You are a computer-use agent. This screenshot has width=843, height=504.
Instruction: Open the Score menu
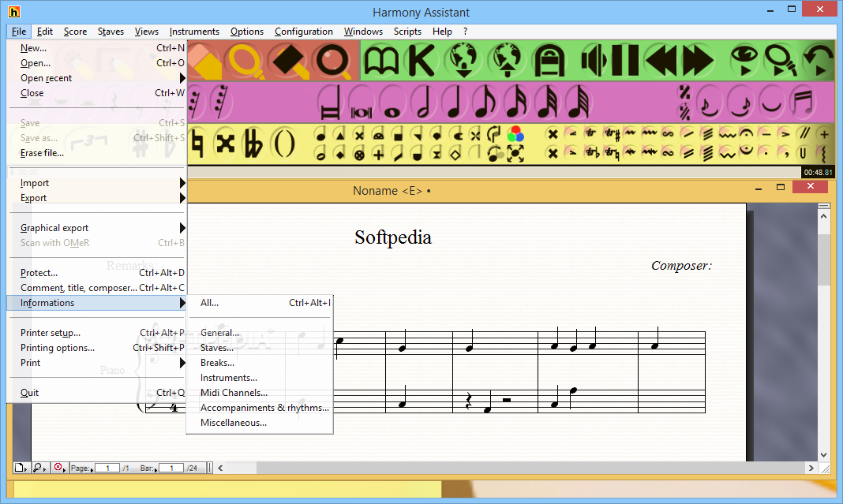click(75, 32)
